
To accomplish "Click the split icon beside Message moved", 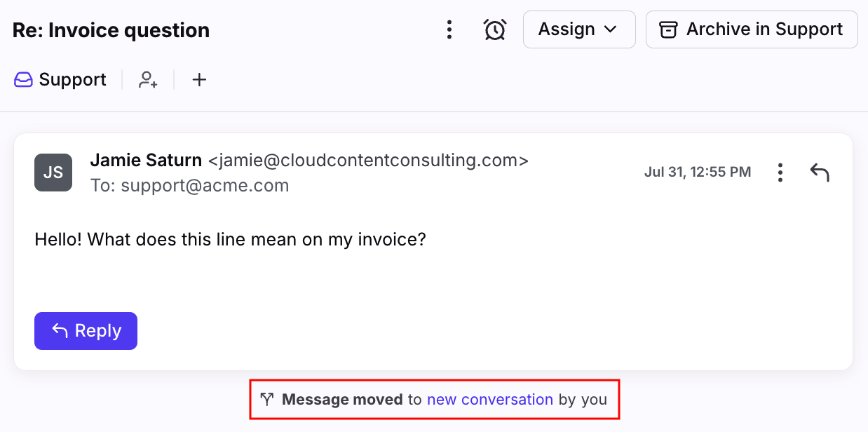I will pos(266,400).
